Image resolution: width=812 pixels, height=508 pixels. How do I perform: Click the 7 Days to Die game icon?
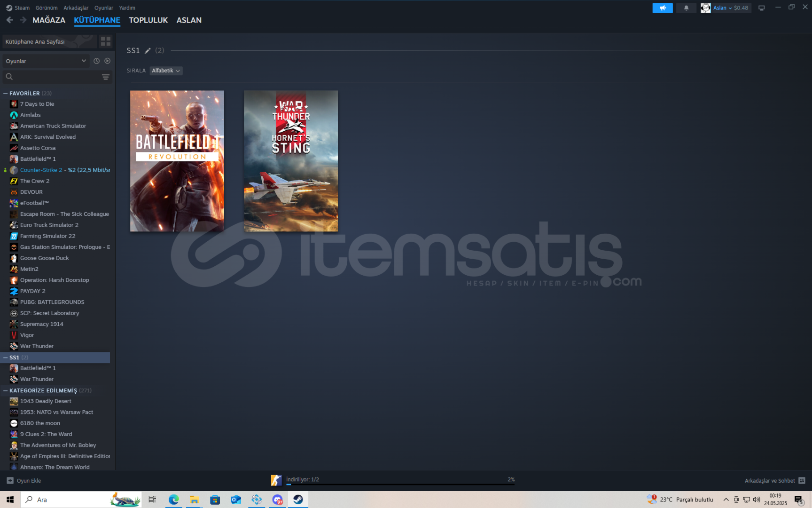coord(14,104)
